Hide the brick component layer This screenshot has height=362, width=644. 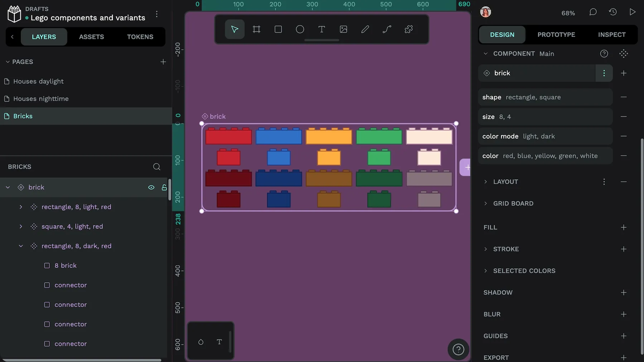[151, 187]
